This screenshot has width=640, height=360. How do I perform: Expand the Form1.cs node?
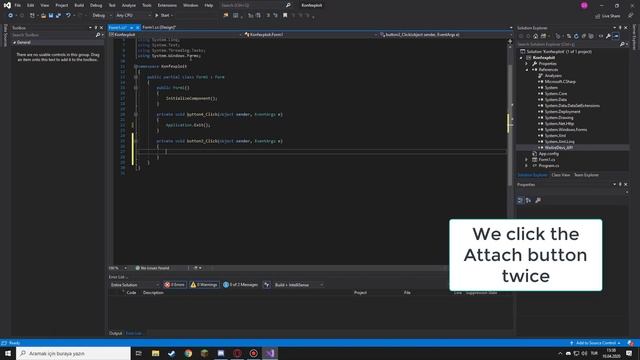click(527, 160)
